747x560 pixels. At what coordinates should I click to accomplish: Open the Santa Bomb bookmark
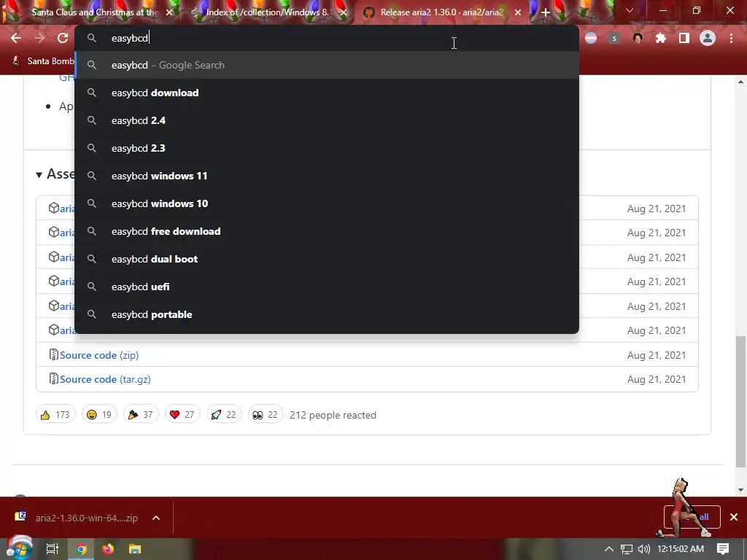pyautogui.click(x=43, y=61)
